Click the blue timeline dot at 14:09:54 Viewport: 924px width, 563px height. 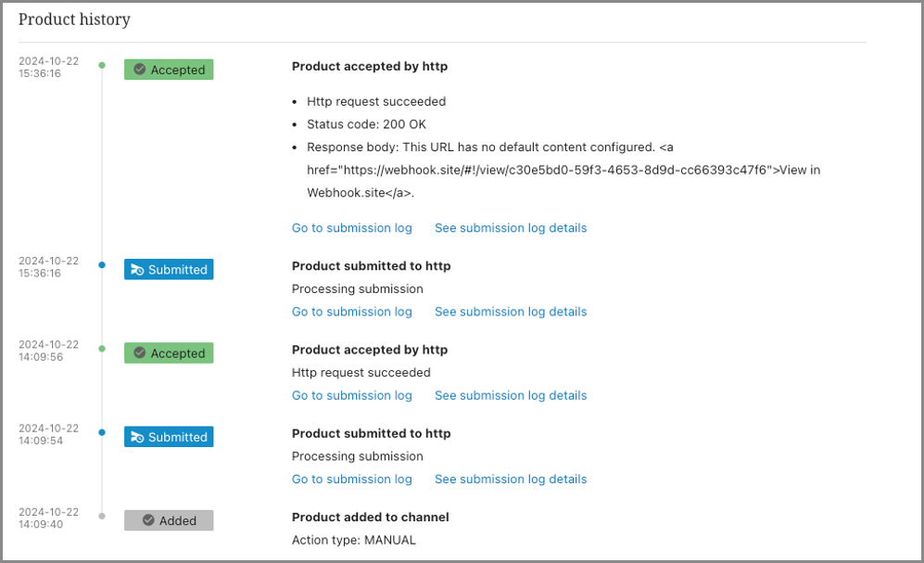(102, 432)
